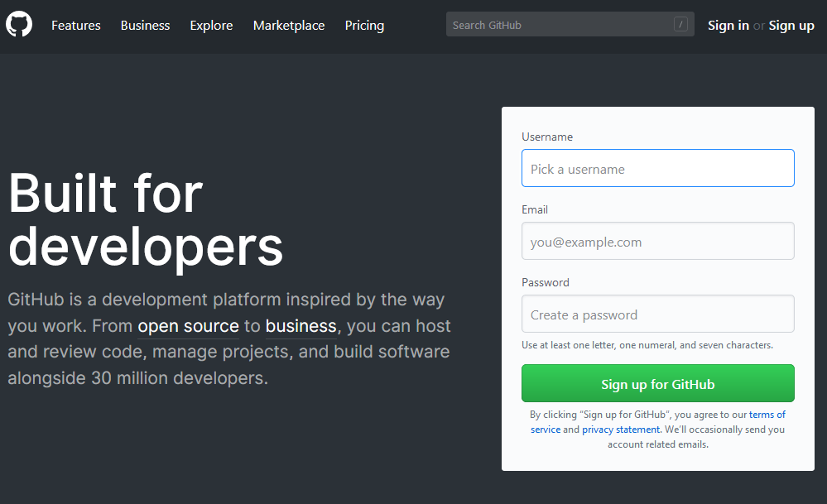Click the Password field label

pos(546,282)
